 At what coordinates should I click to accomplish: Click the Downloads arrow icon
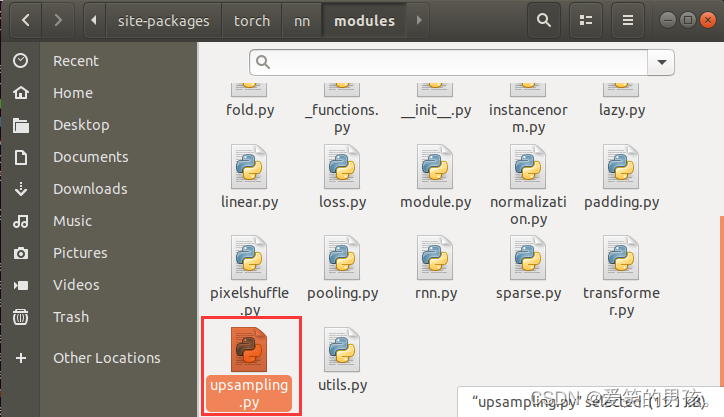(21, 189)
